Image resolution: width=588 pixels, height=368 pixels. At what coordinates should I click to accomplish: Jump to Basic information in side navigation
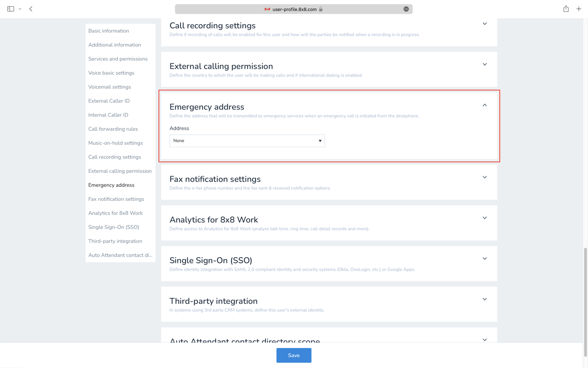(108, 31)
